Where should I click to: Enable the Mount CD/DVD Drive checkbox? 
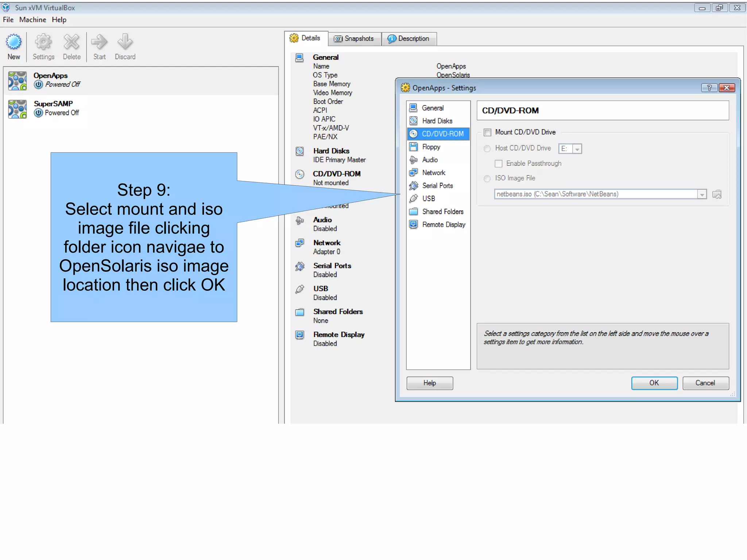487,132
